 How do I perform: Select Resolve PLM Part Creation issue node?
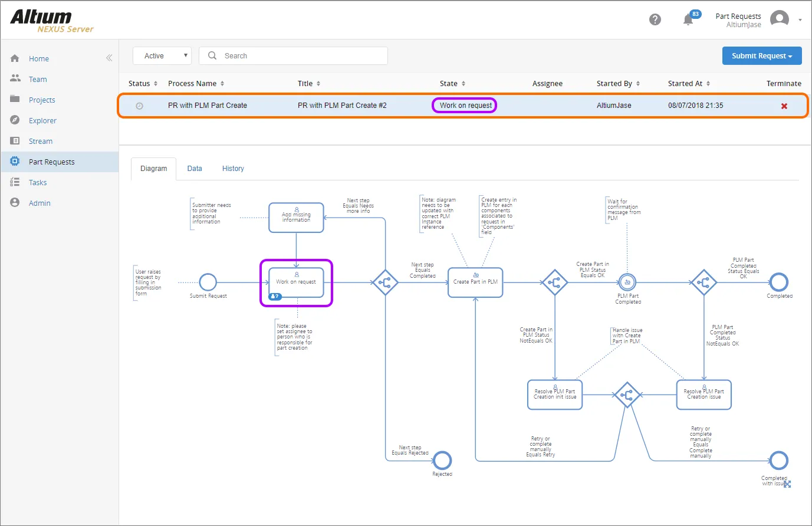[x=704, y=394]
